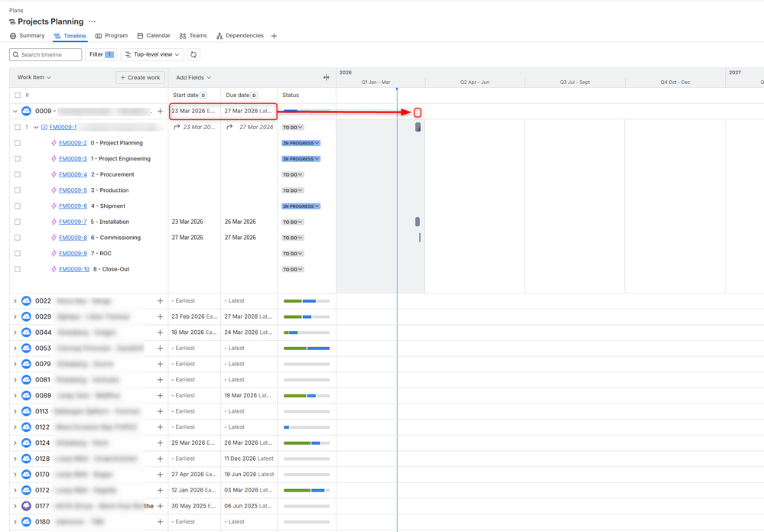Check the box for Installation row
Image resolution: width=764 pixels, height=532 pixels.
click(18, 222)
